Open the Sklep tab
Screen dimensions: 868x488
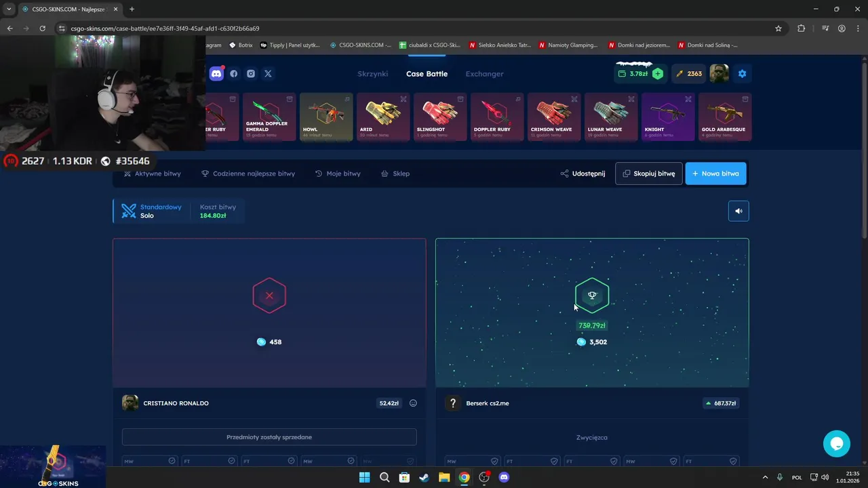tap(395, 174)
